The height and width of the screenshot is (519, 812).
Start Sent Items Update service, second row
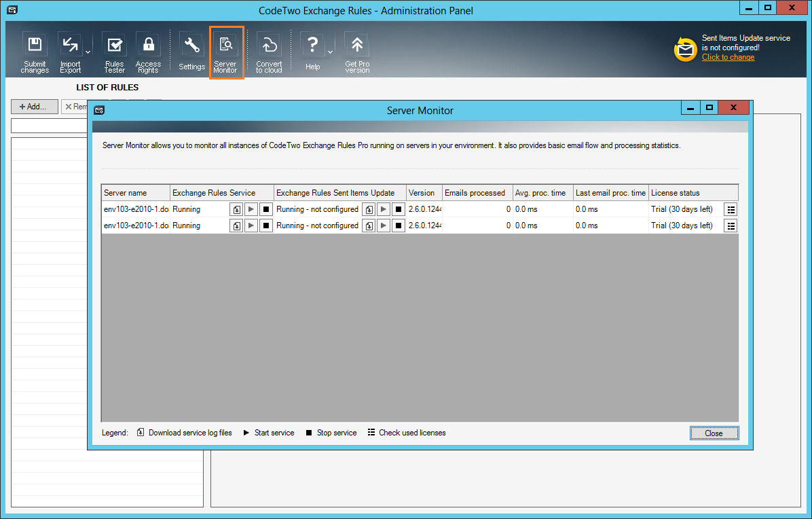(x=384, y=226)
